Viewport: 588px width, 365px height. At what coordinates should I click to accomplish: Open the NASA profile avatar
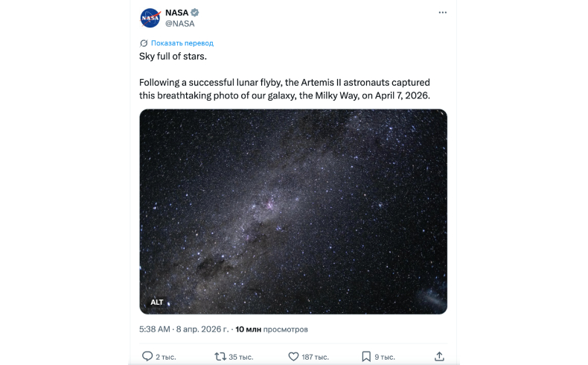[150, 18]
